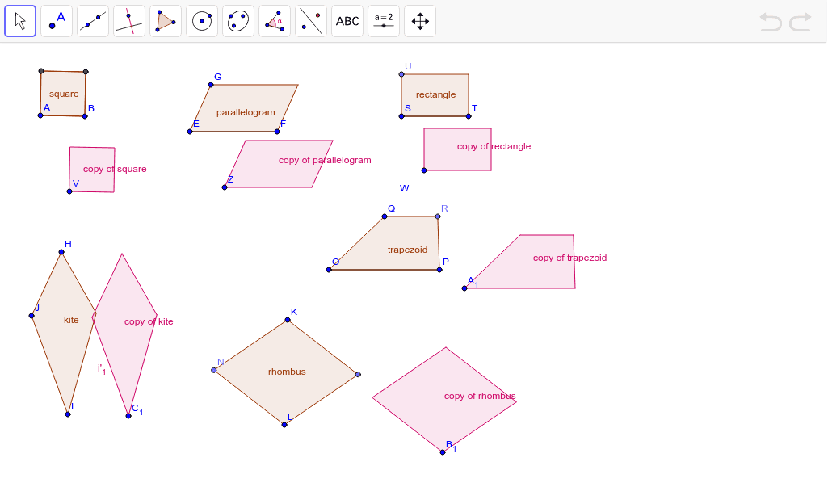Click point B of the square

click(85, 116)
